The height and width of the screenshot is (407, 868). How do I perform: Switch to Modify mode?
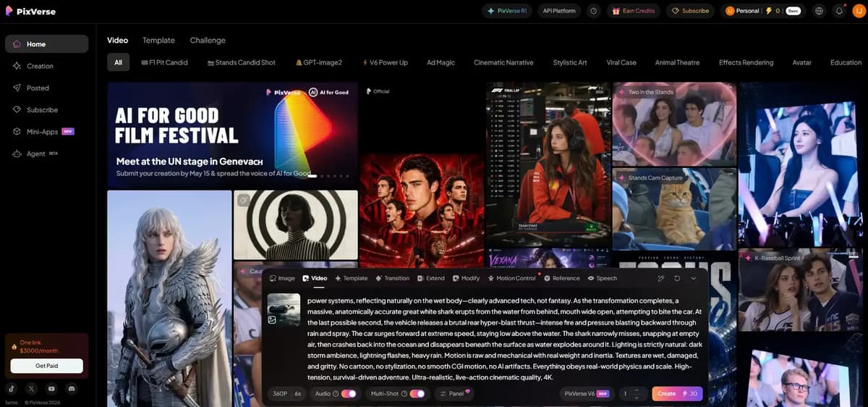466,278
